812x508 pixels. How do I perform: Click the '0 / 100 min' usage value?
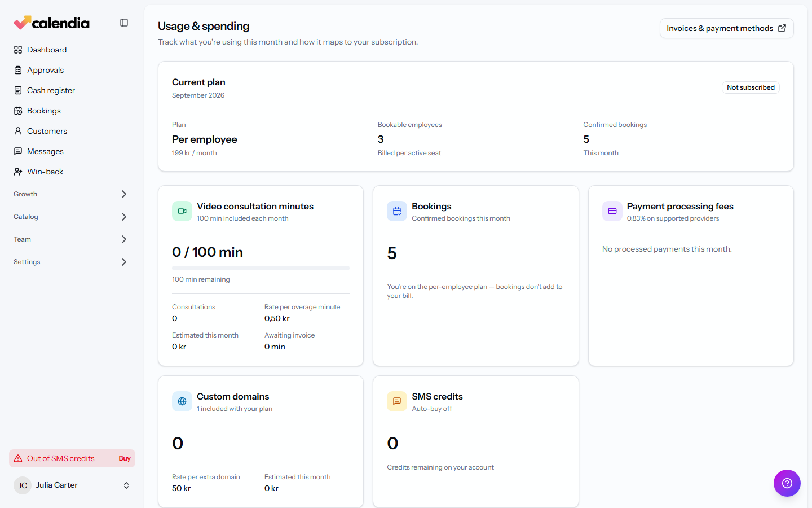[x=208, y=252]
